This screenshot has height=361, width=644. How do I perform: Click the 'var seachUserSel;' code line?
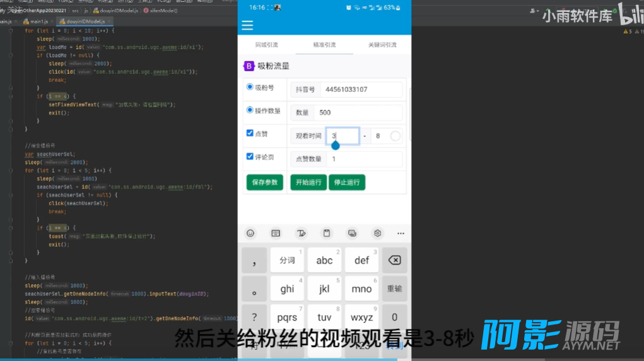[50, 154]
